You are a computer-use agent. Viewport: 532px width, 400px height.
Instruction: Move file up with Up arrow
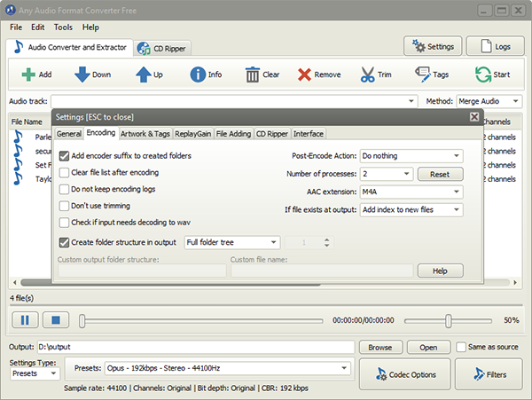tap(144, 75)
